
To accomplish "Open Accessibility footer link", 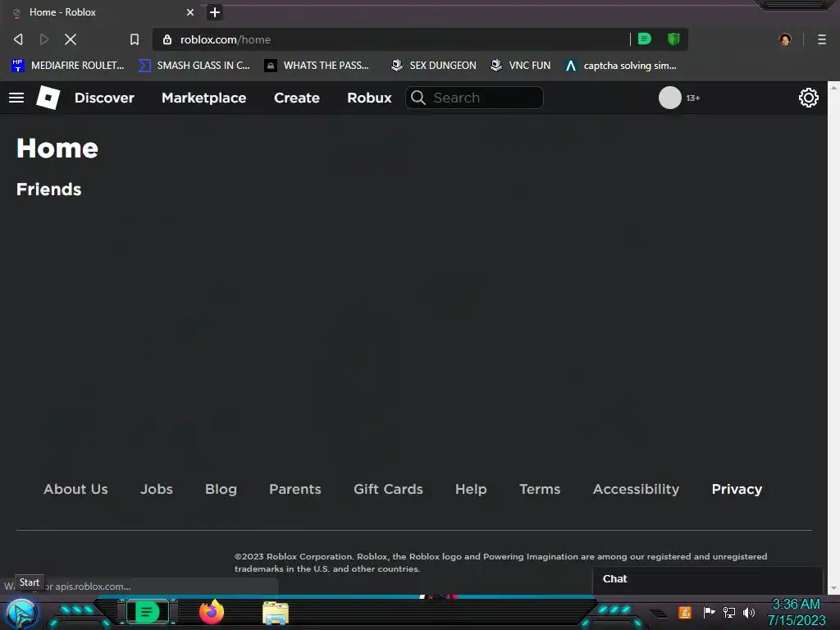I will (636, 489).
